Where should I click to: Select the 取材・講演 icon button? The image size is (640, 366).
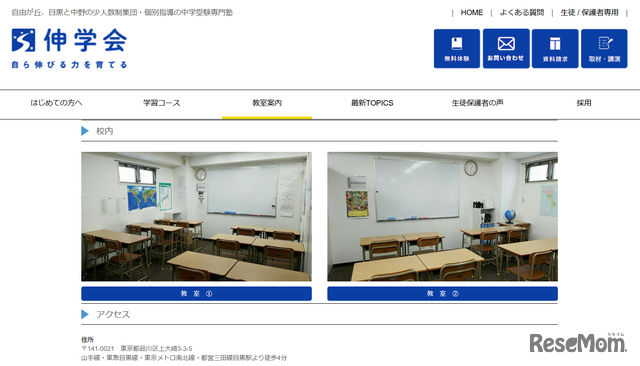(604, 49)
